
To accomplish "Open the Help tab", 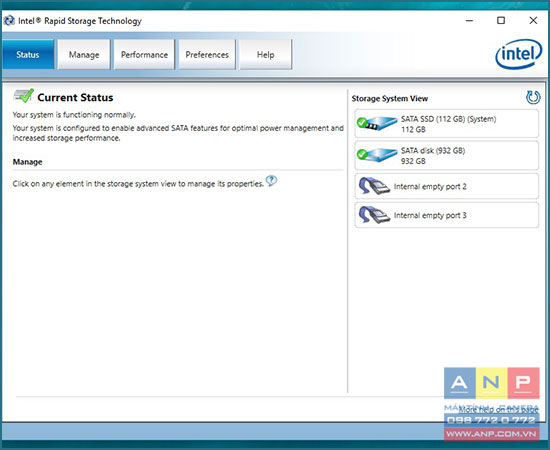I will [266, 55].
